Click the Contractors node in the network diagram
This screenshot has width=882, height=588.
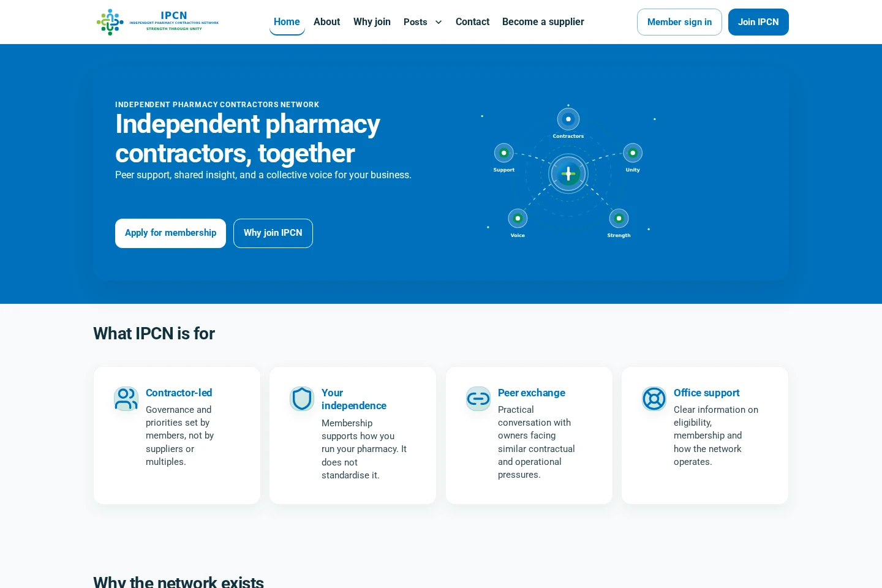click(x=568, y=119)
